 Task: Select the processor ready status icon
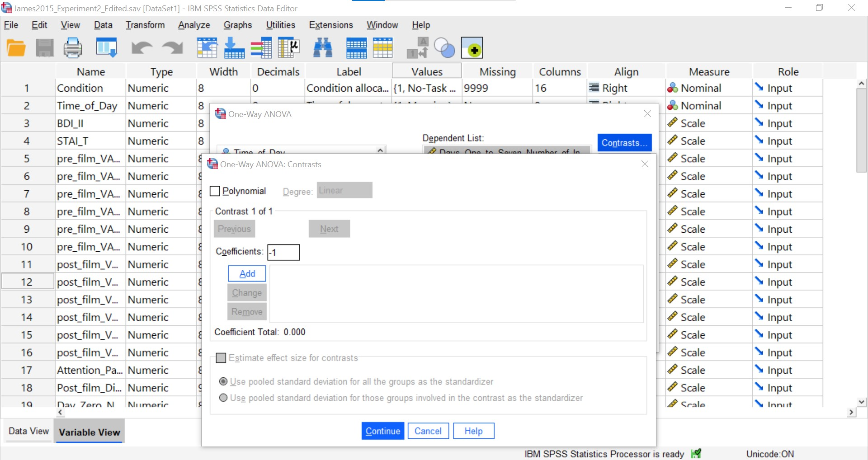696,453
